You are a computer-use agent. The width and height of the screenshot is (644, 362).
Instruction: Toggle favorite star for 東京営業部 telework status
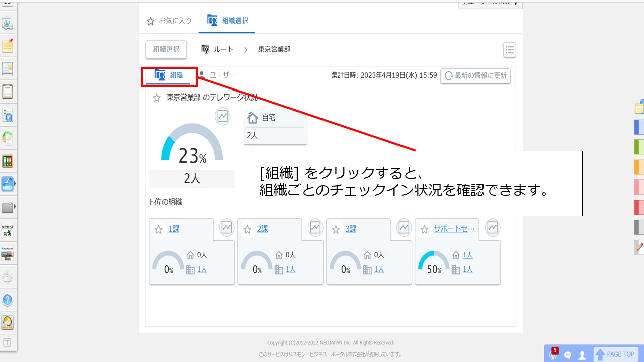click(156, 98)
